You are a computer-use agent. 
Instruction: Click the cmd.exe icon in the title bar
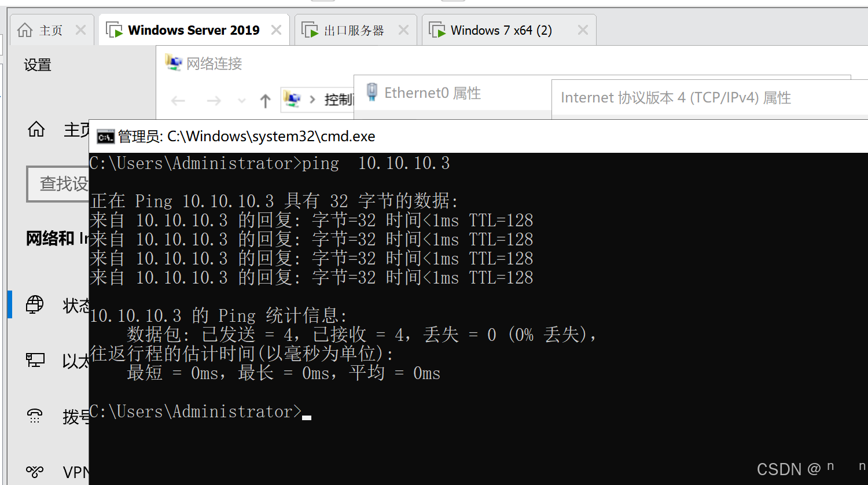point(106,137)
